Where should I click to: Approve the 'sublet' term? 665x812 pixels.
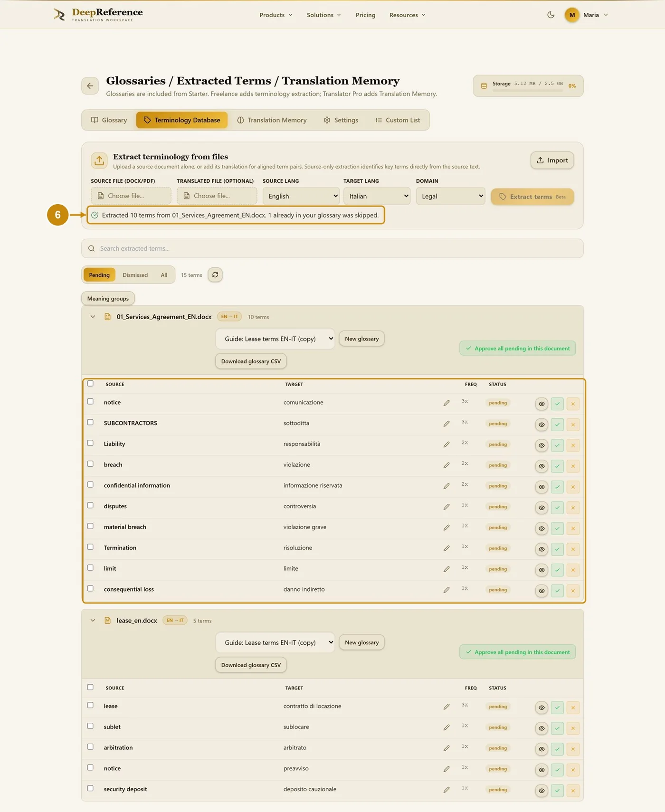pos(557,728)
